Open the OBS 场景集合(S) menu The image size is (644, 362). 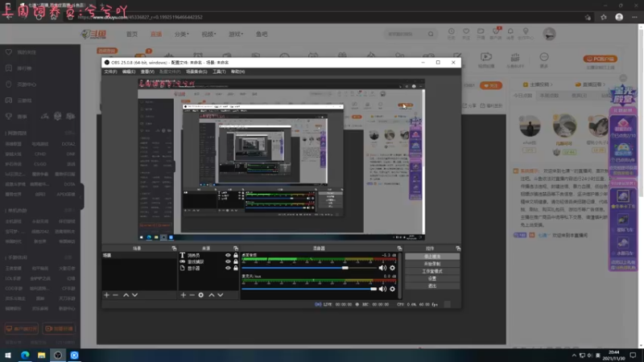pyautogui.click(x=196, y=72)
